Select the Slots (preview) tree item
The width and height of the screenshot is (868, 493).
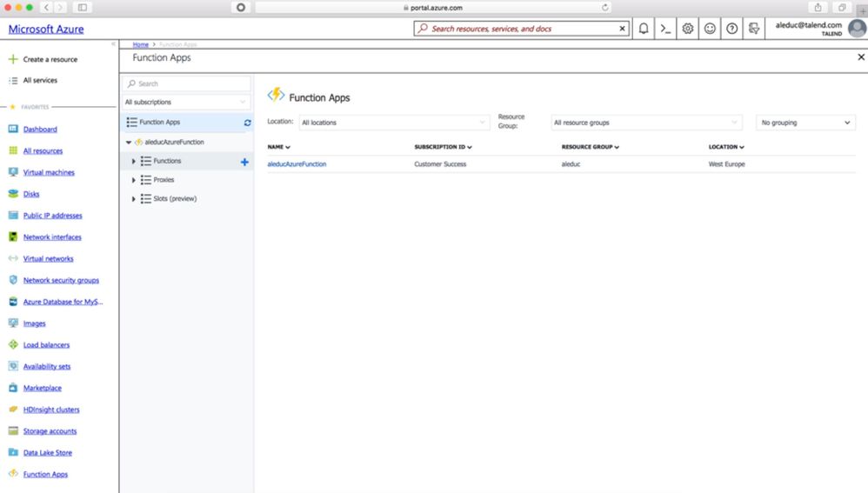(175, 198)
